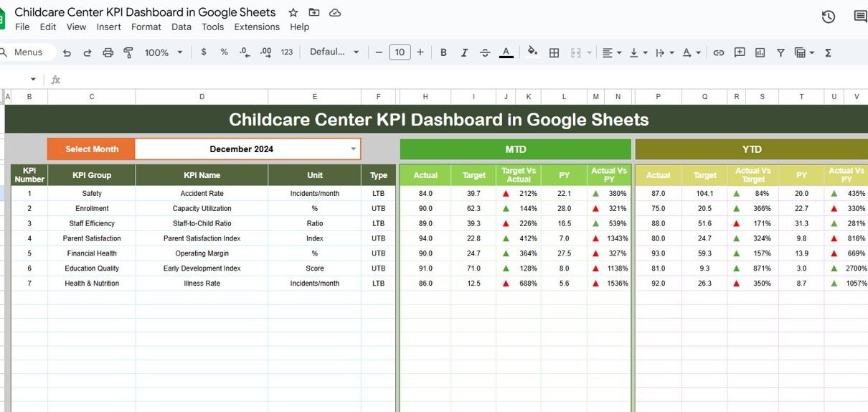The image size is (868, 412).
Task: Select the Paint format tool
Action: pos(128,52)
